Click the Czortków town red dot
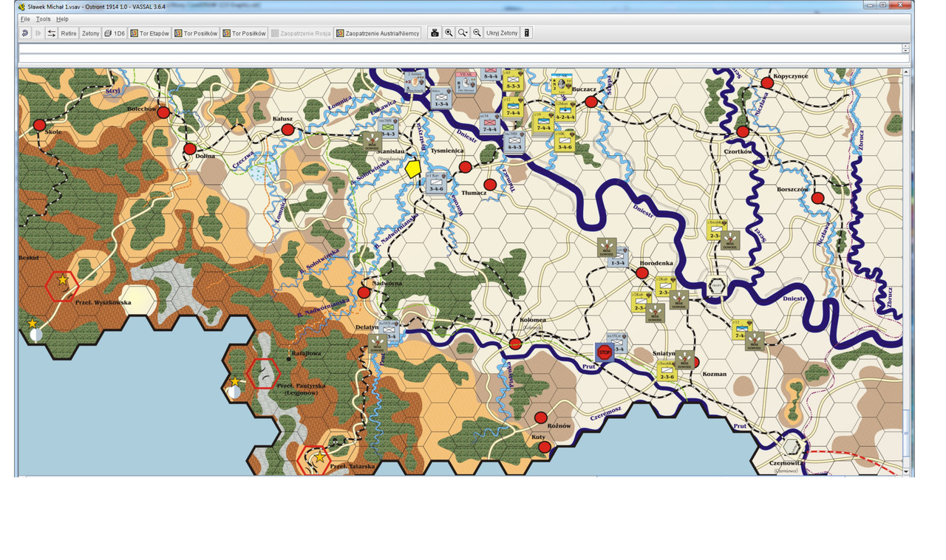Viewport: 946px width, 560px height. [x=743, y=132]
